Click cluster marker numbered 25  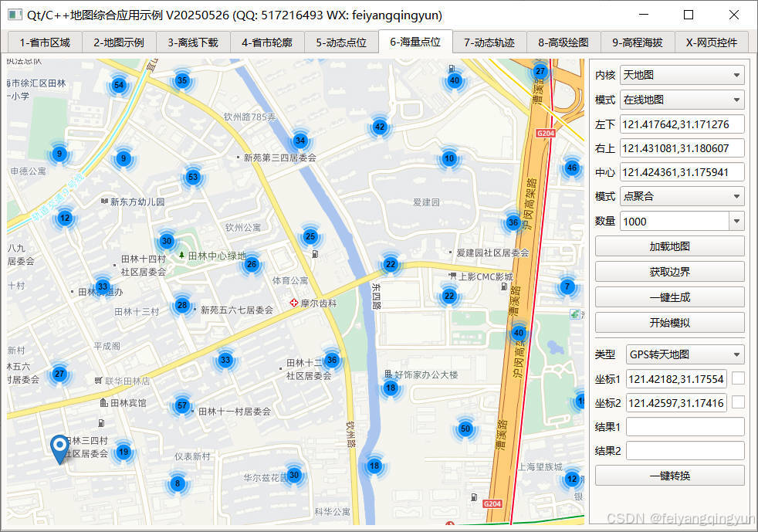[x=310, y=236]
